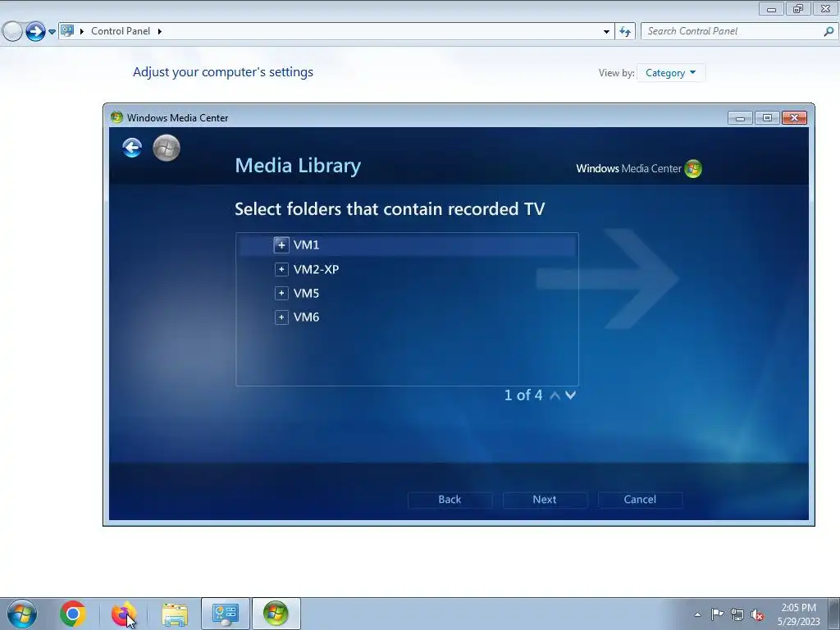Select the VM1 row in folder list
This screenshot has height=630, width=840.
[x=407, y=244]
